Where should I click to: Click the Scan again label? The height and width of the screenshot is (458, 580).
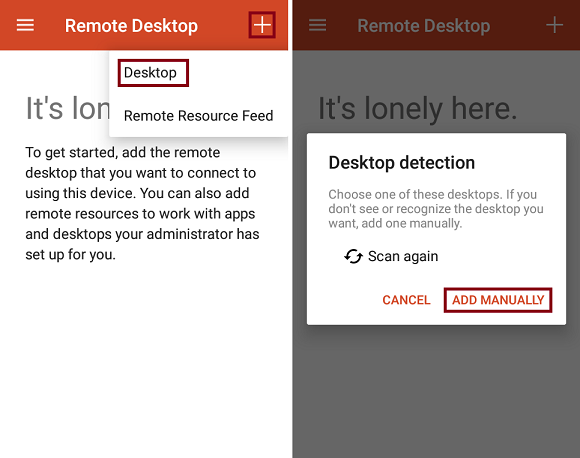click(403, 256)
